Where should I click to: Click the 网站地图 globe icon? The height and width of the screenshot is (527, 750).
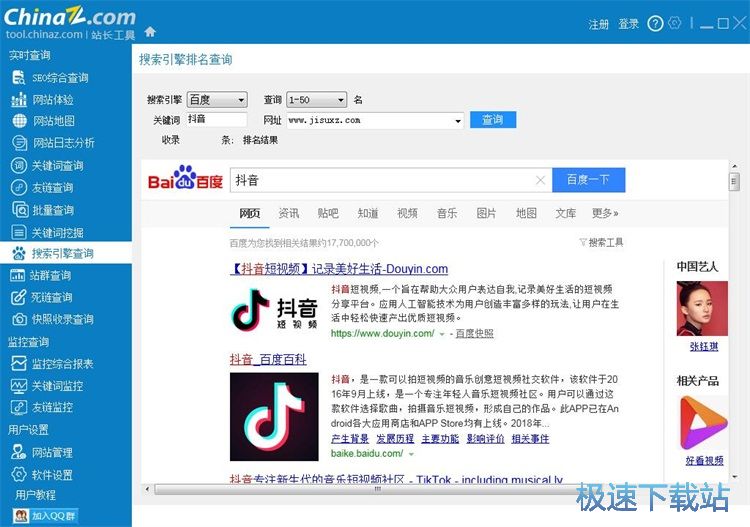pos(19,121)
